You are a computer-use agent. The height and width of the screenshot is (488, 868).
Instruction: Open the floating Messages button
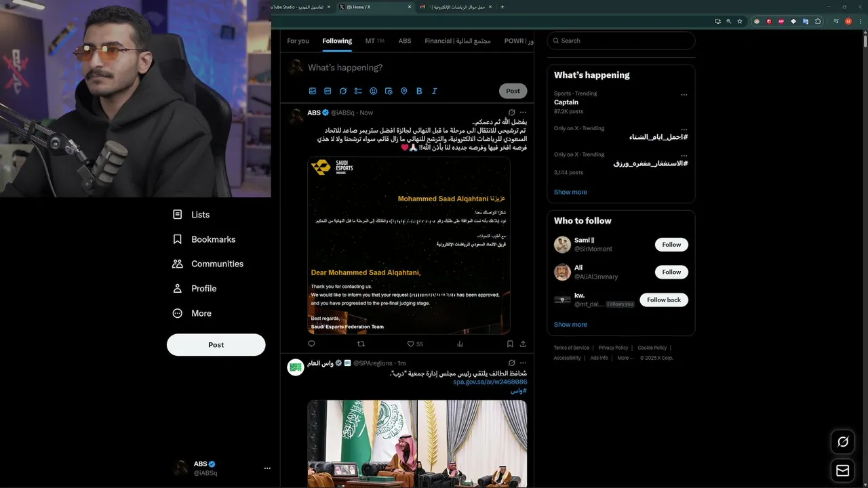843,470
